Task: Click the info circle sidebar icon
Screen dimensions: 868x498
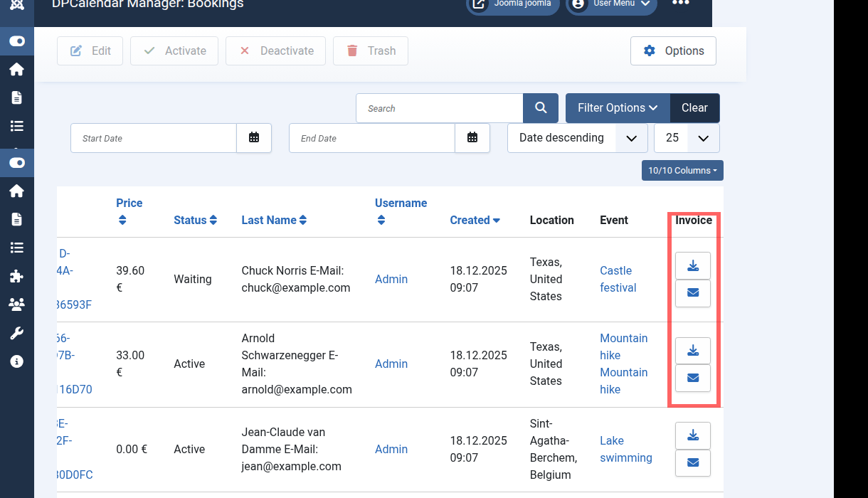Action: coord(16,361)
